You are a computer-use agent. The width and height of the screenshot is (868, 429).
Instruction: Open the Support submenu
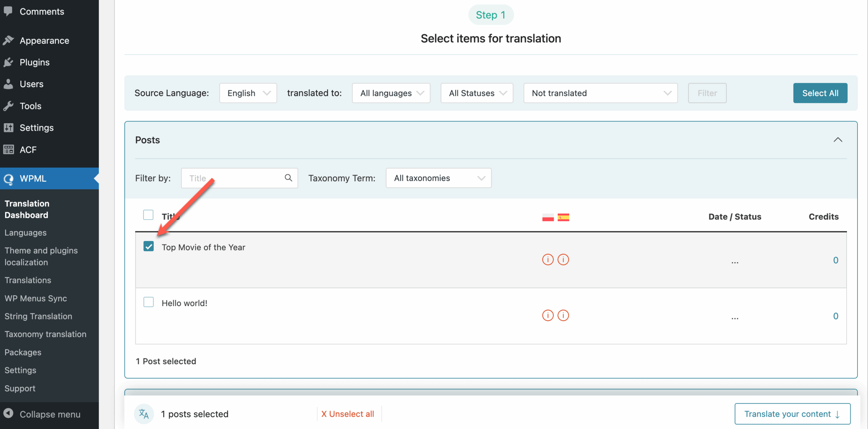coord(20,388)
